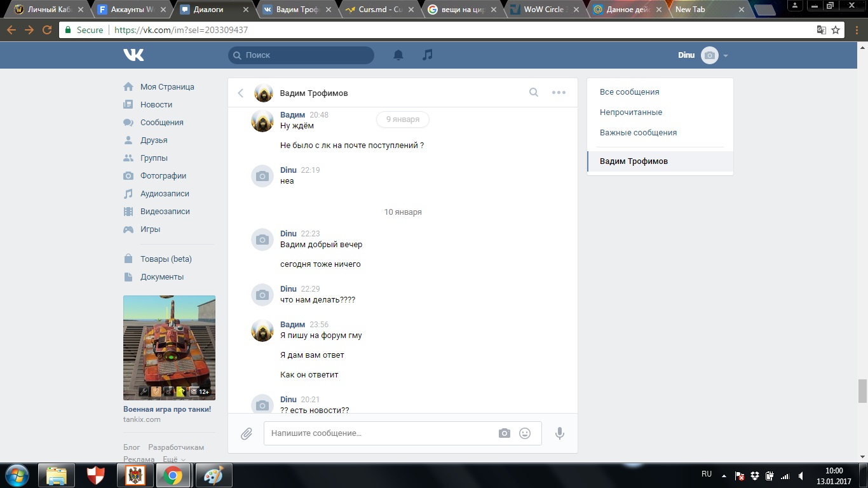This screenshot has width=868, height=488.
Task: Type in the Напишите сообщение field
Action: point(381,433)
